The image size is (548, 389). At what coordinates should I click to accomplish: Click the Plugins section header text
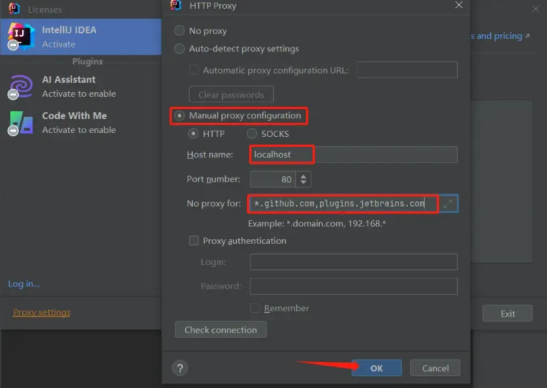(x=87, y=62)
